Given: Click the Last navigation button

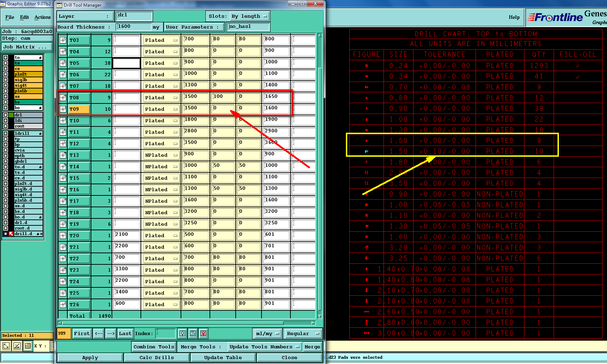Looking at the screenshot, I should pyautogui.click(x=125, y=334).
